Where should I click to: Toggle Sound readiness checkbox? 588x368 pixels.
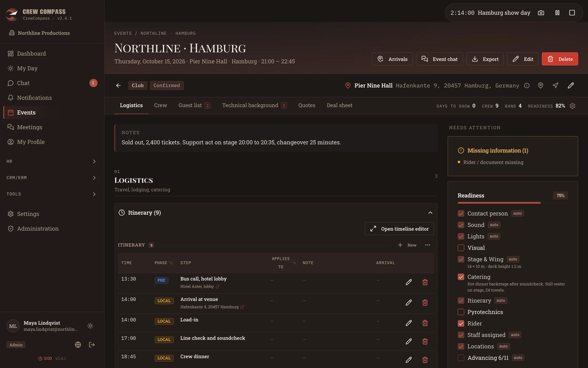click(461, 225)
